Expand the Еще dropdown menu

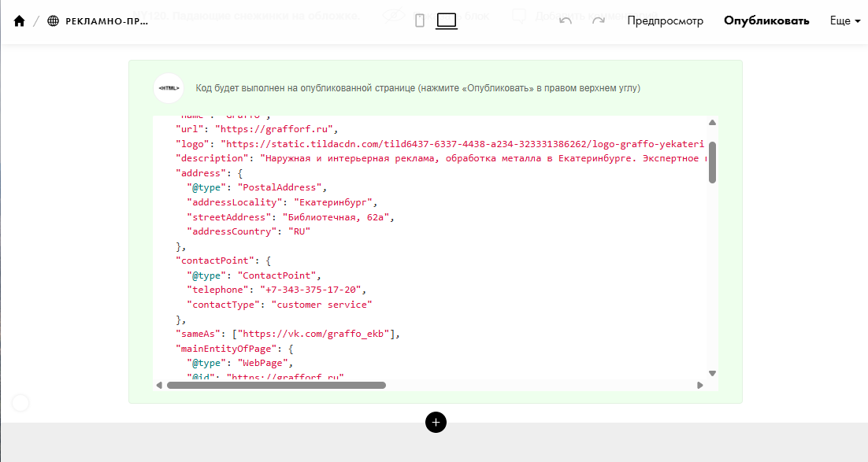click(844, 21)
